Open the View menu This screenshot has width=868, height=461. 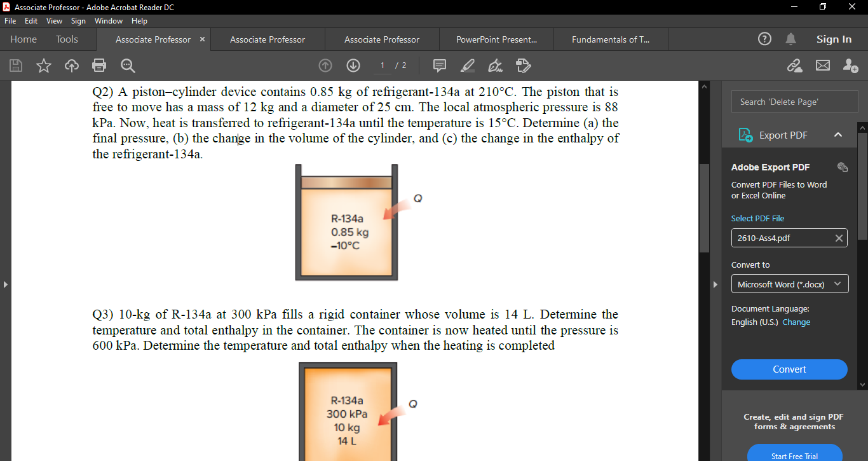tap(54, 20)
